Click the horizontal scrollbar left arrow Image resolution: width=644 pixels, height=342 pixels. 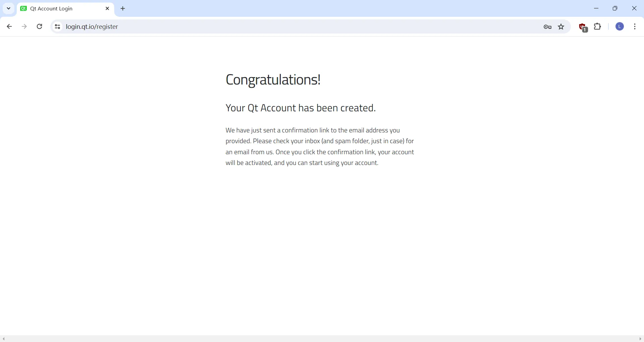[x=3, y=339]
